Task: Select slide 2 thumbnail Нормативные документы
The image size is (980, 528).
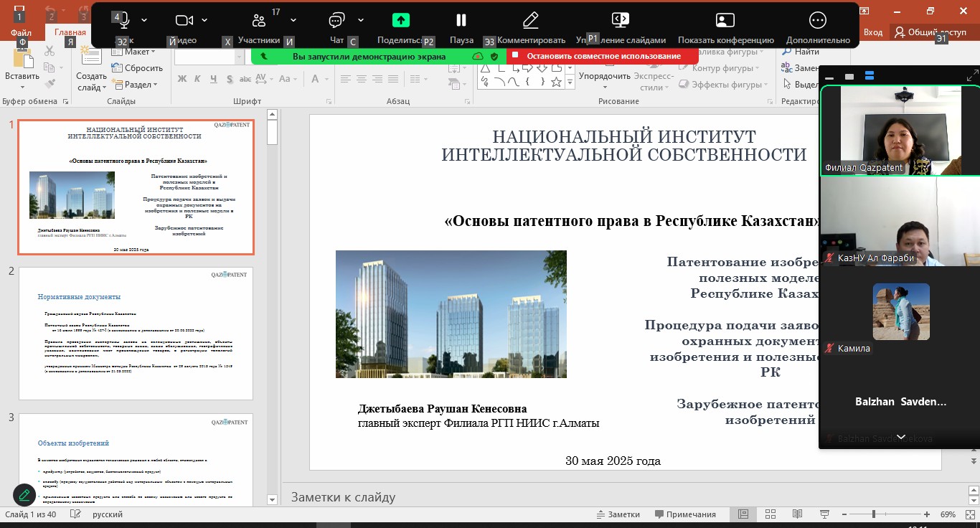Action: (136, 334)
